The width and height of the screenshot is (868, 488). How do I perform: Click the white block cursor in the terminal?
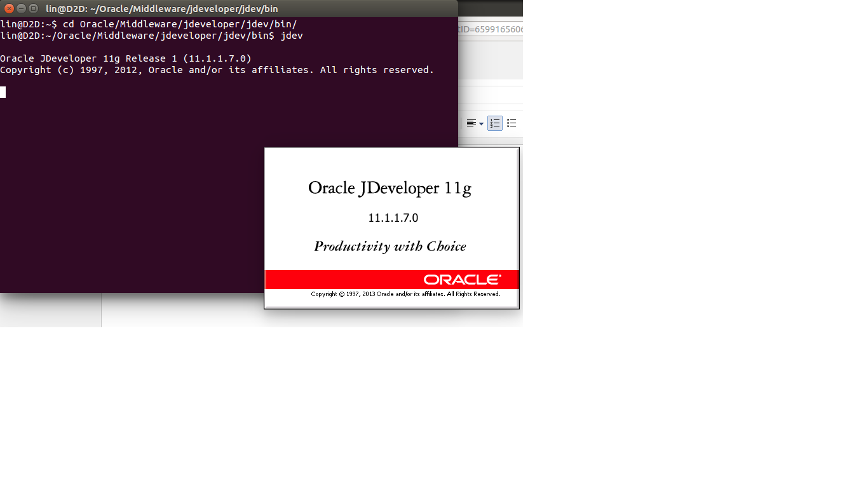coord(3,92)
